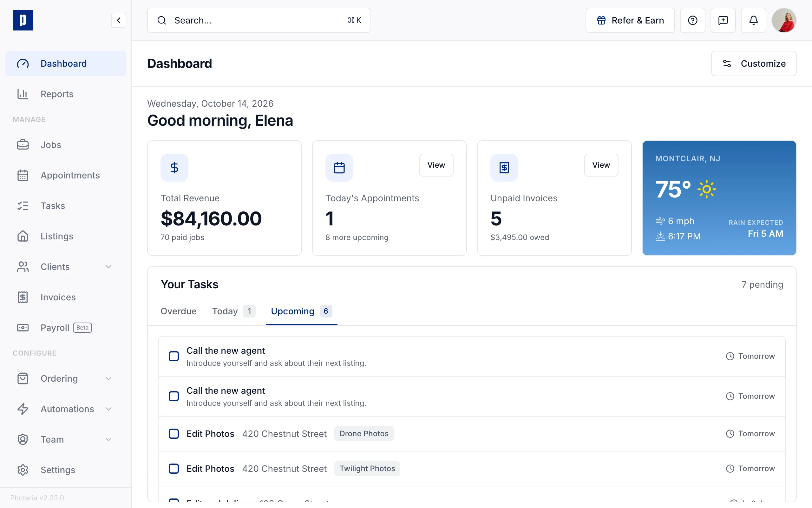Click the Customize button
812x508 pixels.
tap(754, 63)
